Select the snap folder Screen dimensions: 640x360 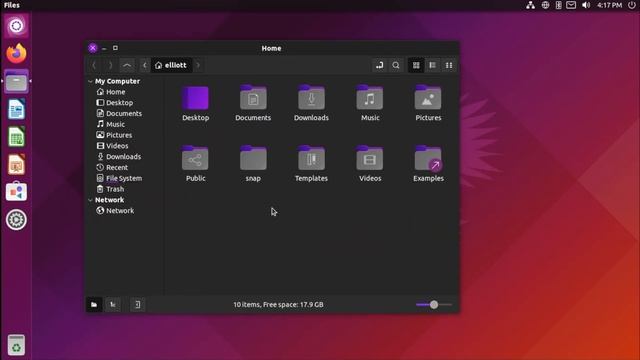(253, 158)
